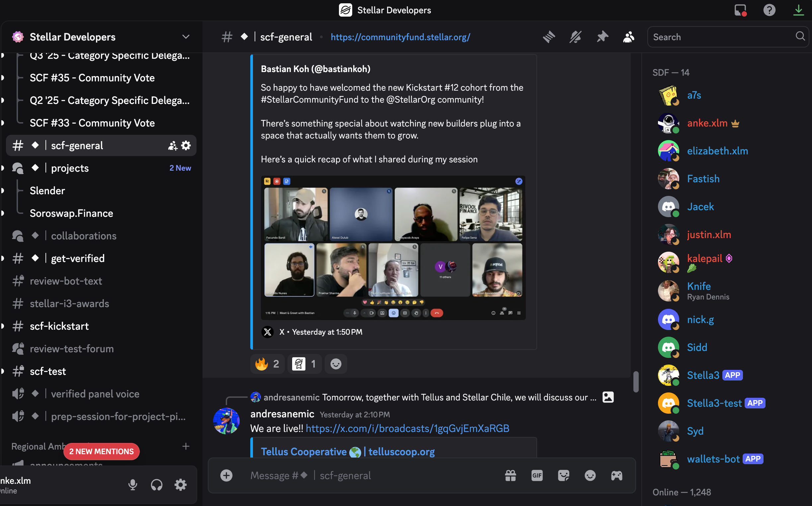Open pinned messages pin icon
The width and height of the screenshot is (812, 506).
[x=602, y=37]
